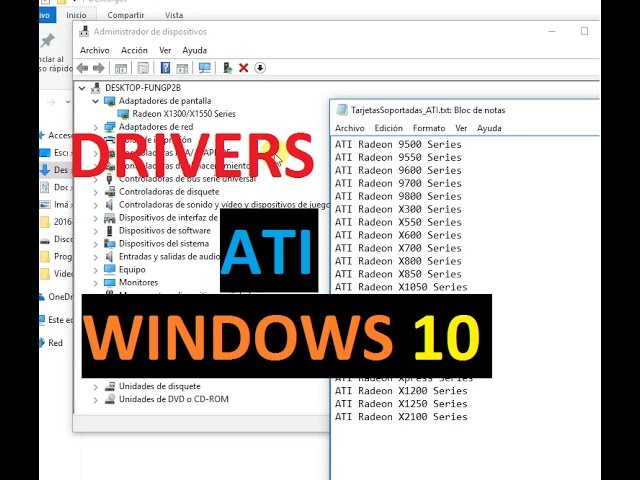Viewport: 640px width, 480px height.
Task: Click the back arrow in Device Manager toolbar
Action: point(83,68)
